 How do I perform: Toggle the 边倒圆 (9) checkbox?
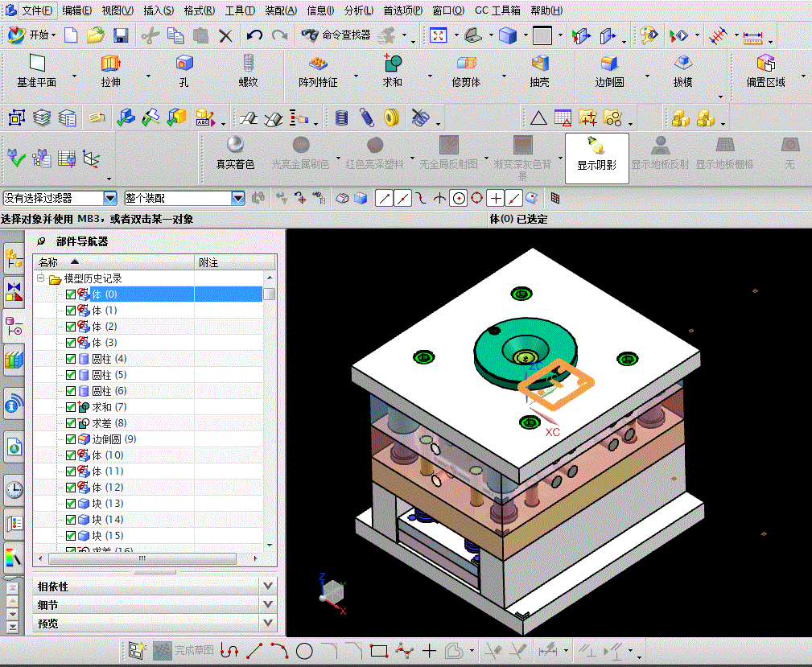[71, 439]
